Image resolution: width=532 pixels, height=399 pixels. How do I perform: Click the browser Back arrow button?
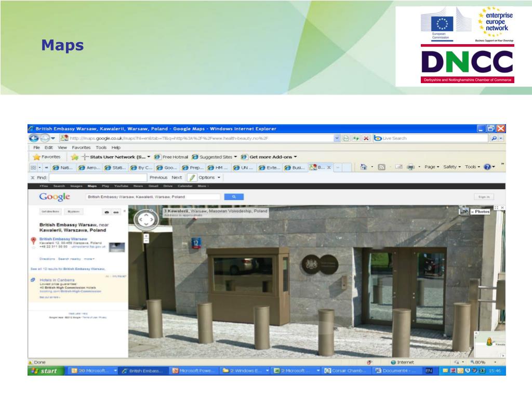34,138
